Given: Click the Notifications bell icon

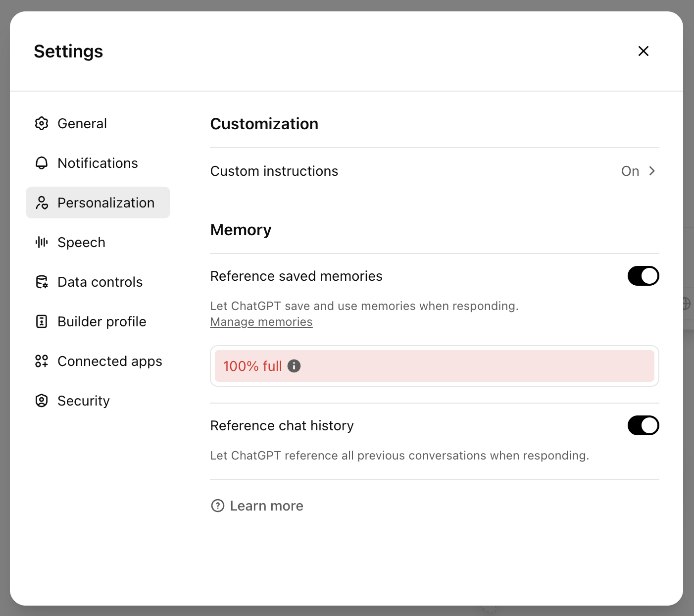Looking at the screenshot, I should tap(42, 163).
